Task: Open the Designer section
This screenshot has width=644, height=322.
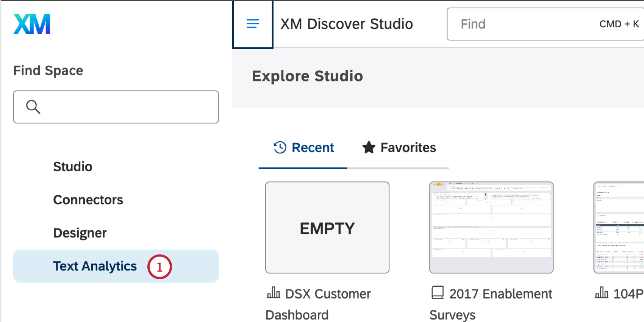Action: 80,233
